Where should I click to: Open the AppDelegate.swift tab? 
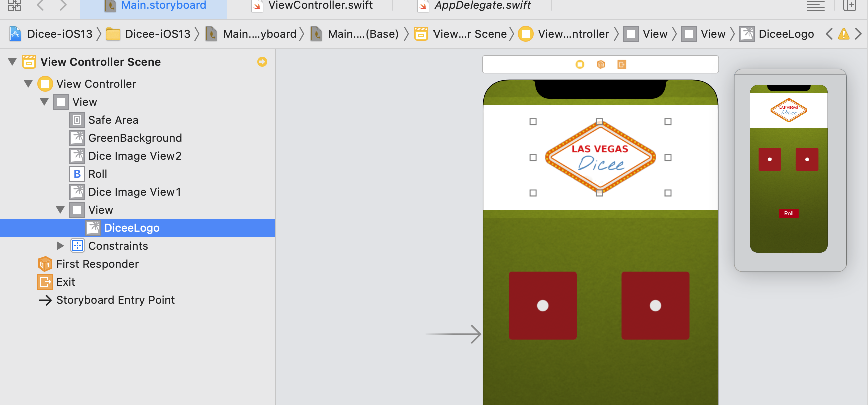pyautogui.click(x=482, y=6)
